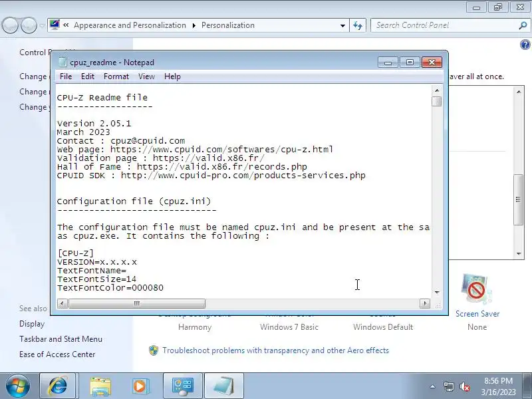Viewport: 532px width, 399px height.
Task: Click Notepad horizontal scrollbar left arrow
Action: click(62, 303)
